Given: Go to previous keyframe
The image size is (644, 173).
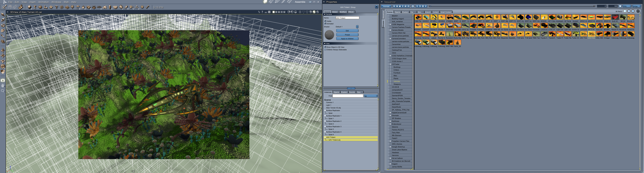Looking at the screenshot, I should tap(417, 6).
